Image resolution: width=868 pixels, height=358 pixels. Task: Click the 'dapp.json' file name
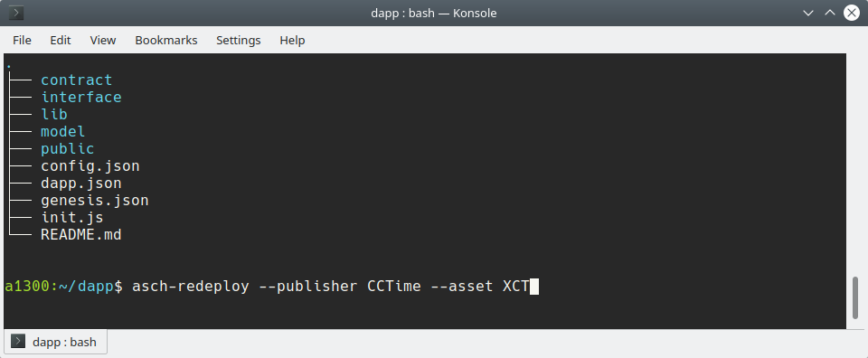pyautogui.click(x=81, y=184)
